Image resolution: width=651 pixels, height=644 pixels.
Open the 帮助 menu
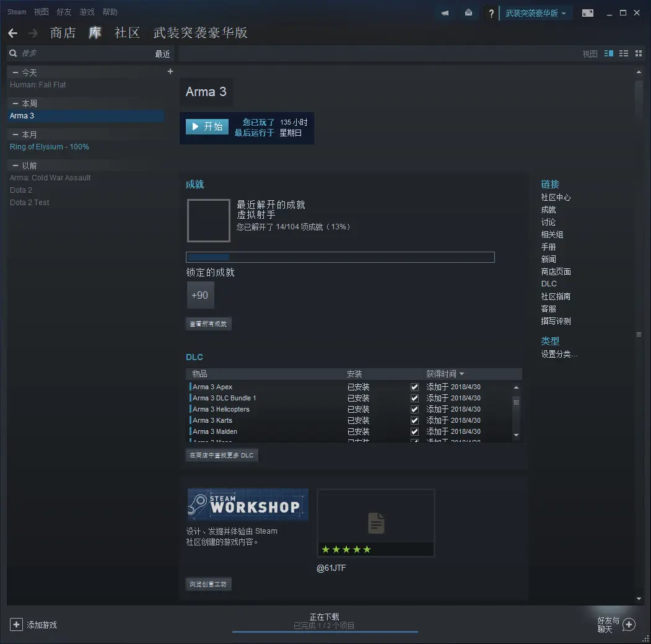click(110, 12)
